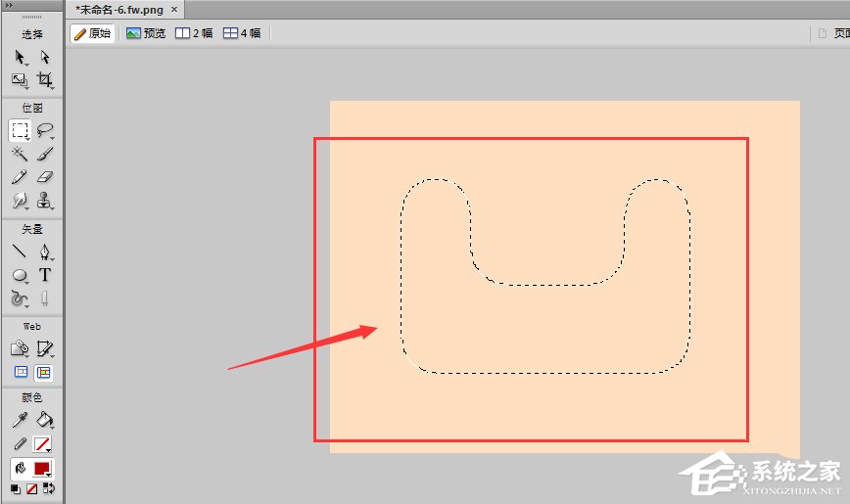Select the Subselection tool
Viewport: 850px width, 504px height.
click(x=45, y=57)
